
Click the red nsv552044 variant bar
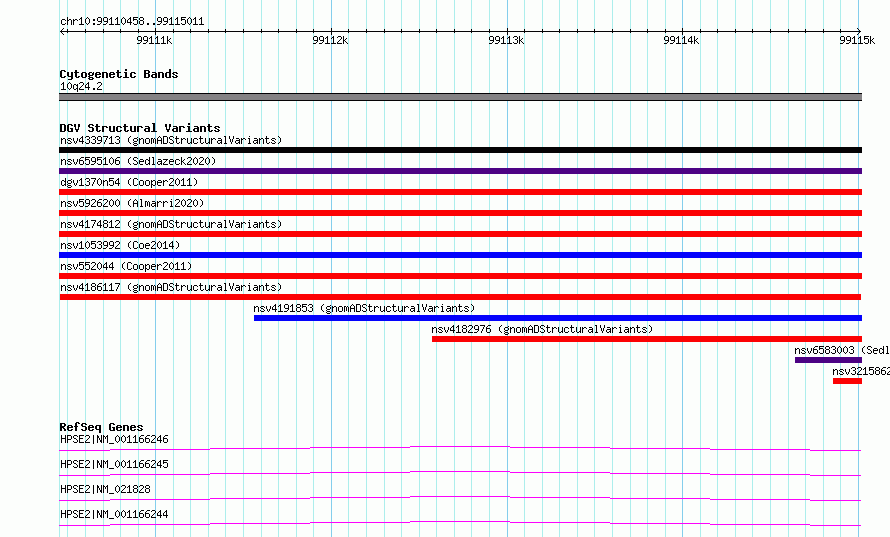460,276
